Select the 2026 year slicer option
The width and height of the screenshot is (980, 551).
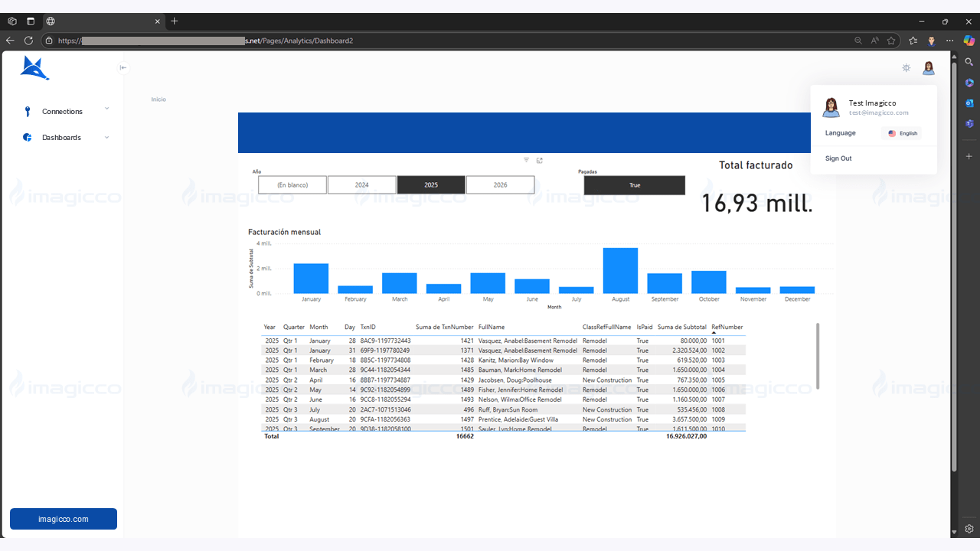(x=500, y=185)
